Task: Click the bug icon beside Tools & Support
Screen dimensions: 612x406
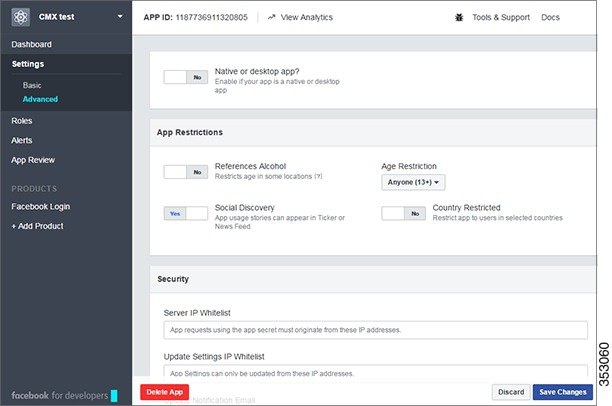Action: point(459,17)
